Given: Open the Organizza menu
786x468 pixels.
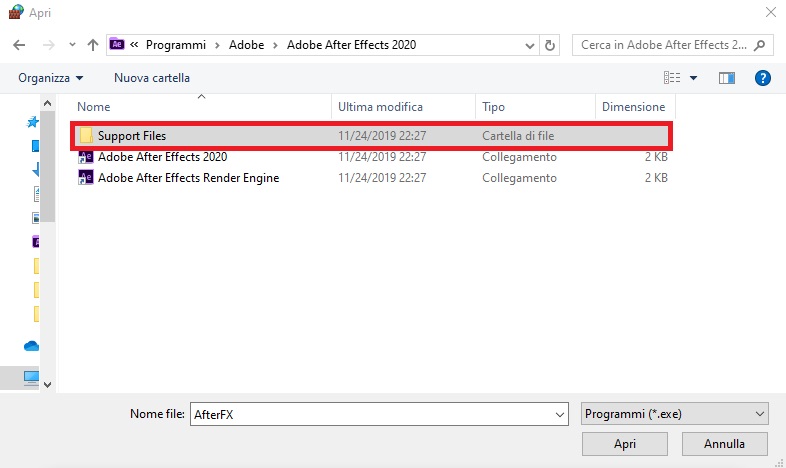Looking at the screenshot, I should (50, 78).
